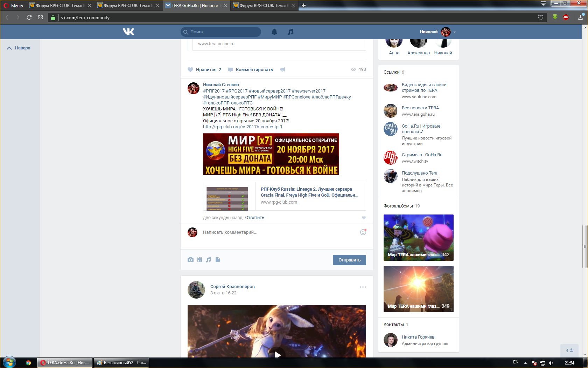Viewport: 588px width, 368px height.
Task: Like the comment by Николай Степкин
Action: pyautogui.click(x=364, y=218)
